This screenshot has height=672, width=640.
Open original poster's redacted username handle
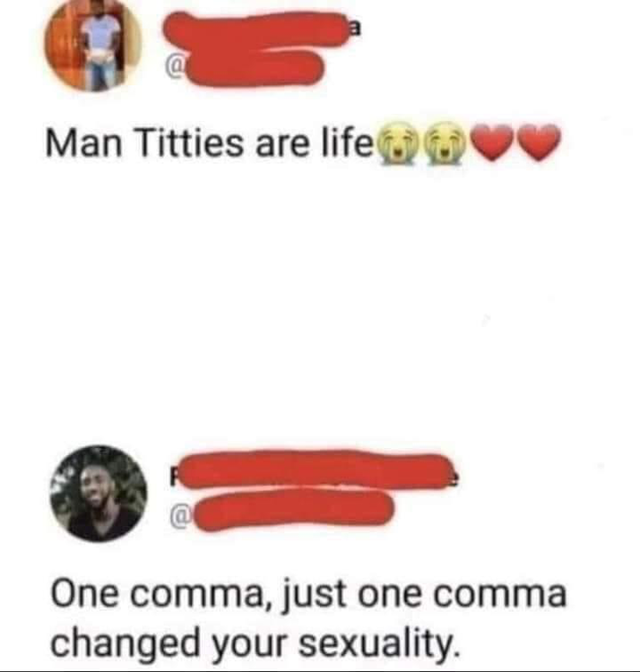click(x=253, y=69)
